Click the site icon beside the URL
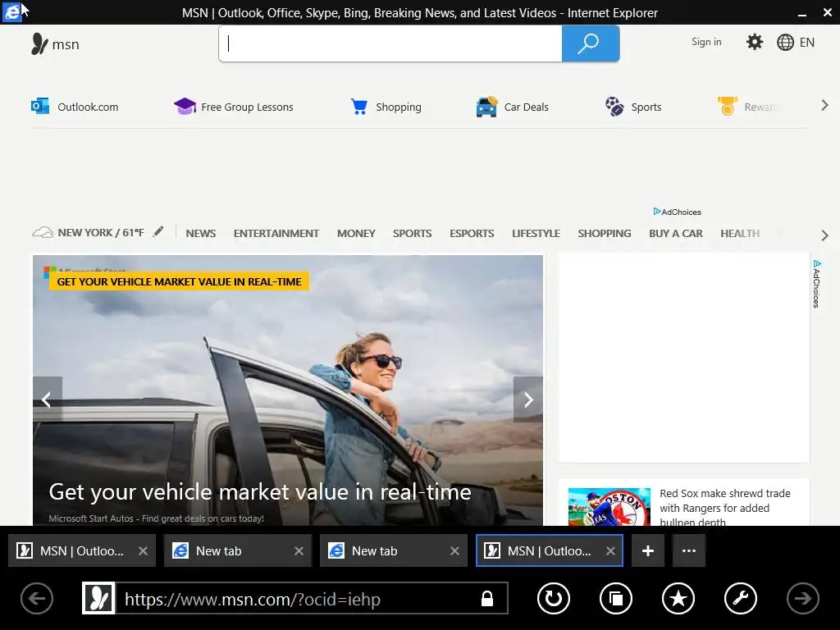Image resolution: width=840 pixels, height=630 pixels. click(x=98, y=598)
